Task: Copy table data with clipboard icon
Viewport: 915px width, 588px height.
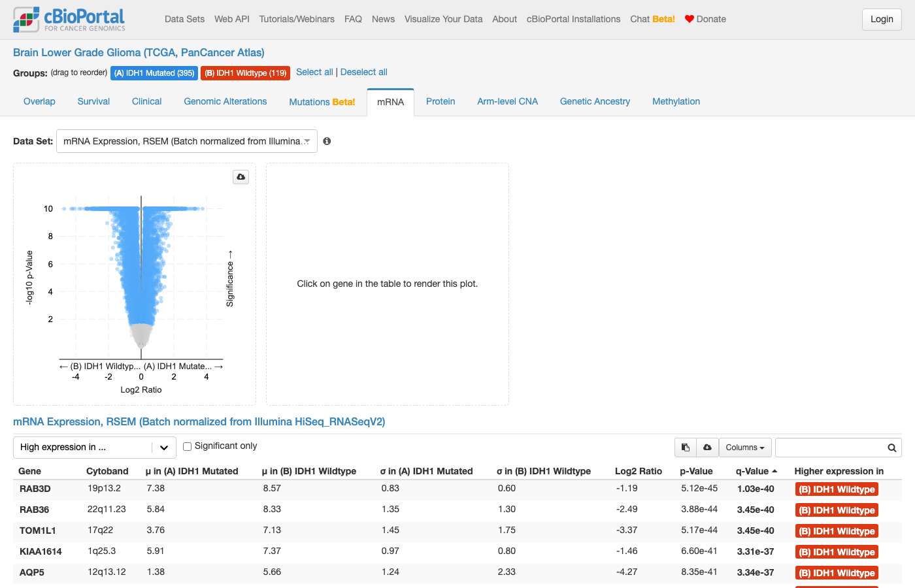Action: coord(686,448)
